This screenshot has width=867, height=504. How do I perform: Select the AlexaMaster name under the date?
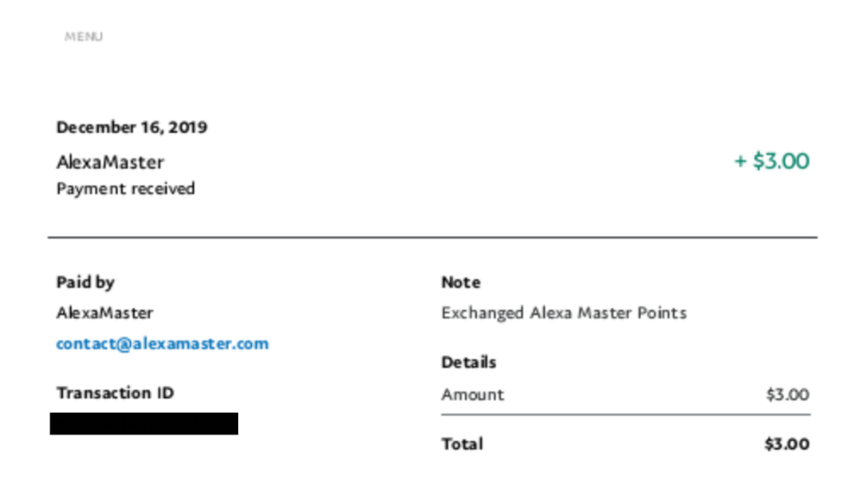pos(110,162)
